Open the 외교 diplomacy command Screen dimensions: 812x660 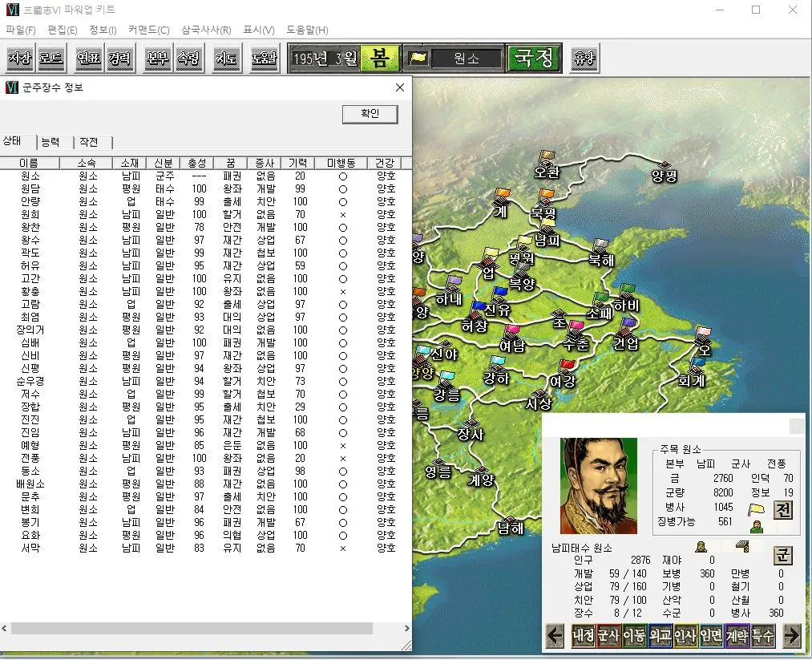pyautogui.click(x=660, y=635)
